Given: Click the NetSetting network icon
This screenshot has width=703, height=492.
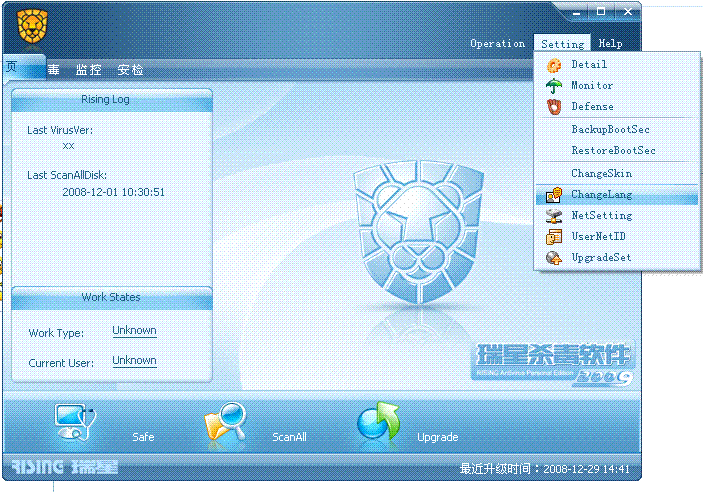Looking at the screenshot, I should tap(554, 216).
